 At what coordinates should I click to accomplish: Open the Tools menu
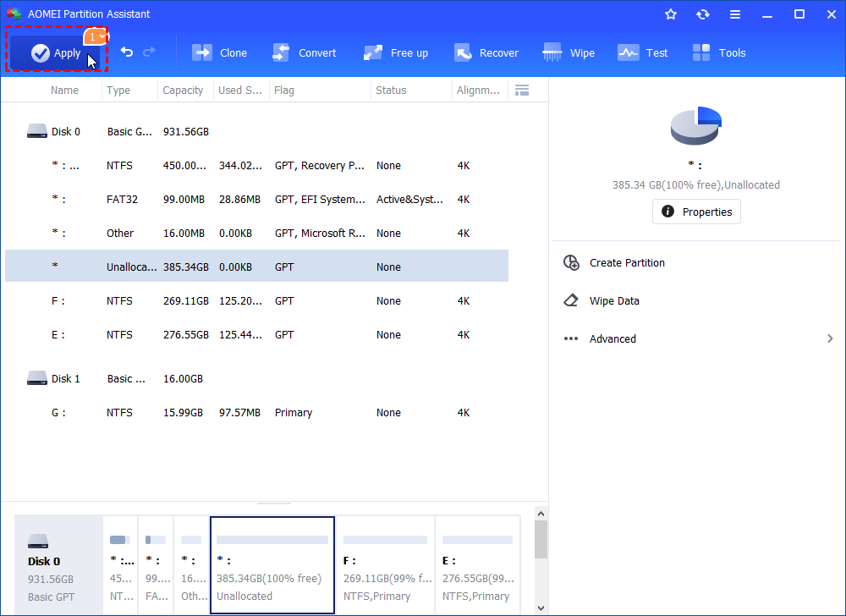coord(719,52)
